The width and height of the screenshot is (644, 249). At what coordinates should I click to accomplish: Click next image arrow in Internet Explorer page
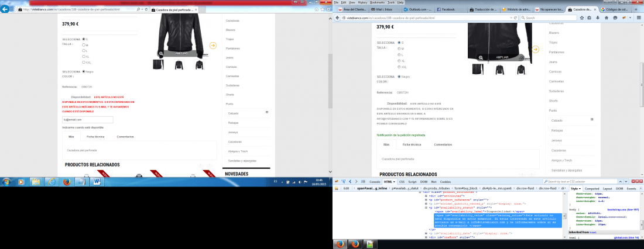(213, 46)
